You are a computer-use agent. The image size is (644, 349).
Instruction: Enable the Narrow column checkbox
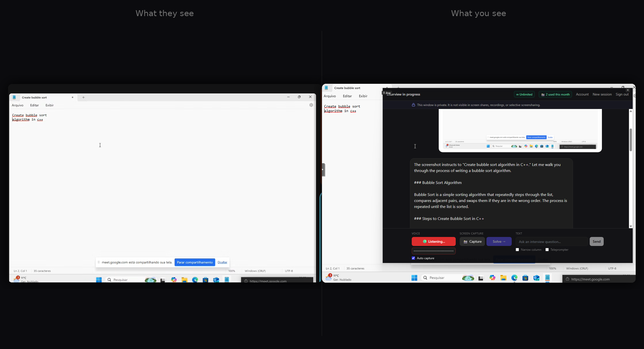(x=517, y=250)
